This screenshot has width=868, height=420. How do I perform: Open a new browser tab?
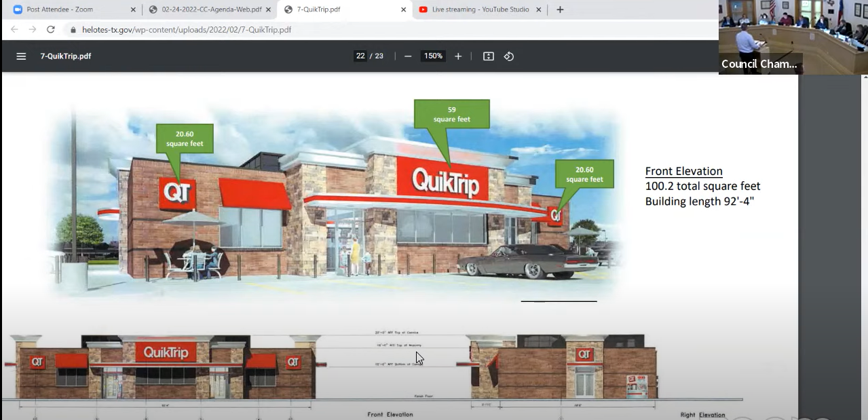coord(560,9)
